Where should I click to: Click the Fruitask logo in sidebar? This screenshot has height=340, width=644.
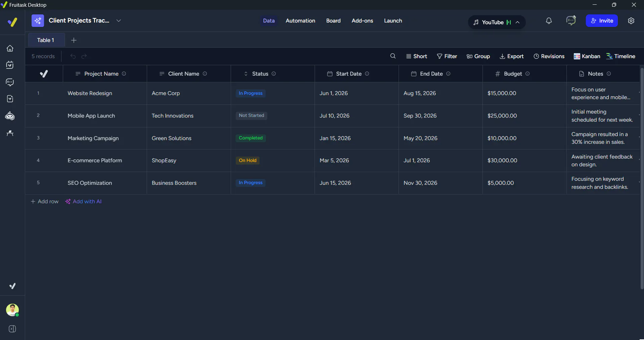[12, 22]
